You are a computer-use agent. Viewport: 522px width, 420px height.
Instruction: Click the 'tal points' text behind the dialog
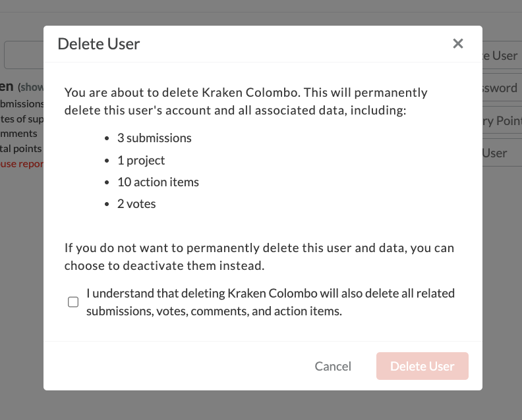coord(21,149)
